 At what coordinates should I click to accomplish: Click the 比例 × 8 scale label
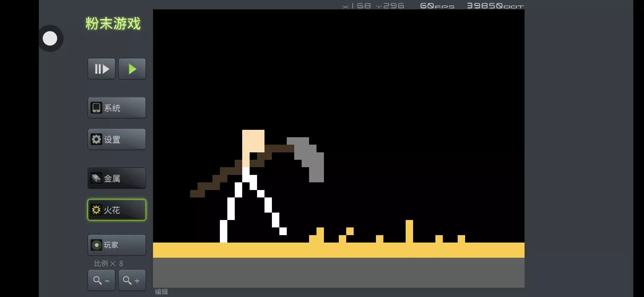point(108,263)
